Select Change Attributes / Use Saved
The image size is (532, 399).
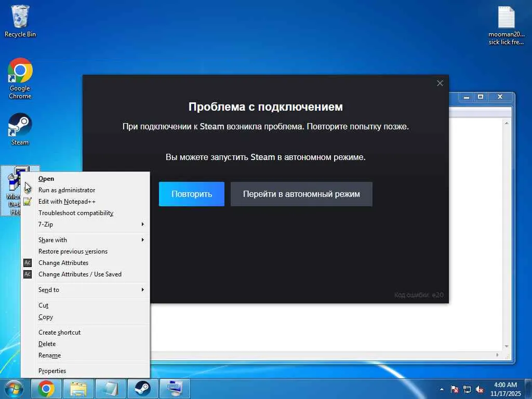click(86, 274)
